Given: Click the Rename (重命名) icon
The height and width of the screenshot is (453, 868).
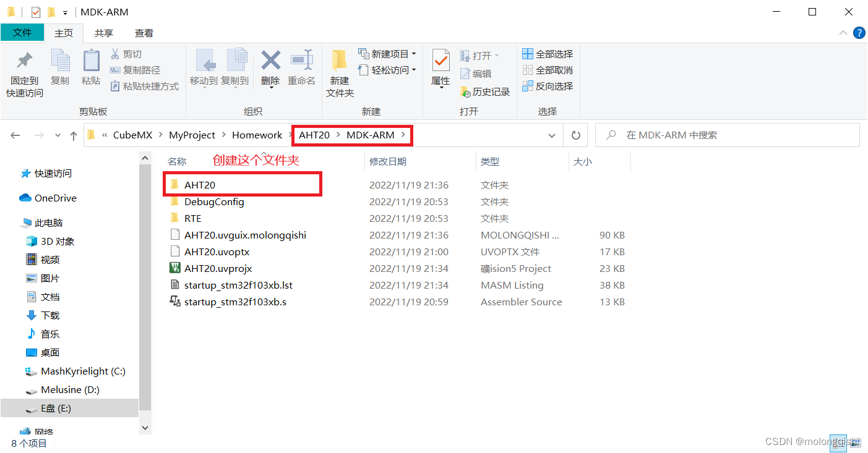Looking at the screenshot, I should pos(301,61).
